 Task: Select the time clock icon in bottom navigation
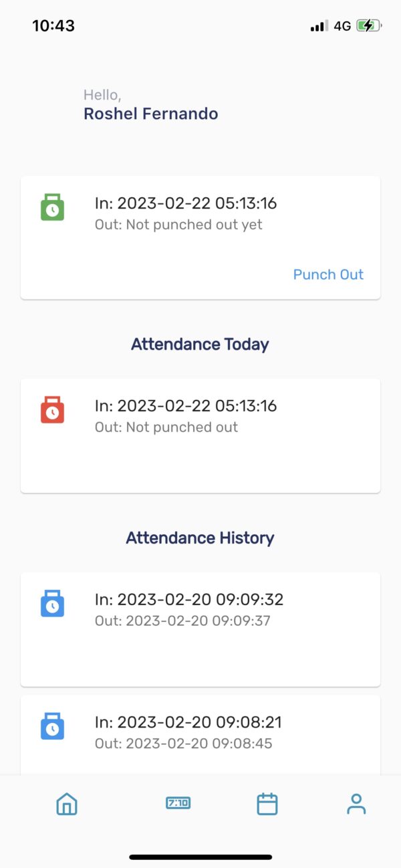click(x=177, y=804)
